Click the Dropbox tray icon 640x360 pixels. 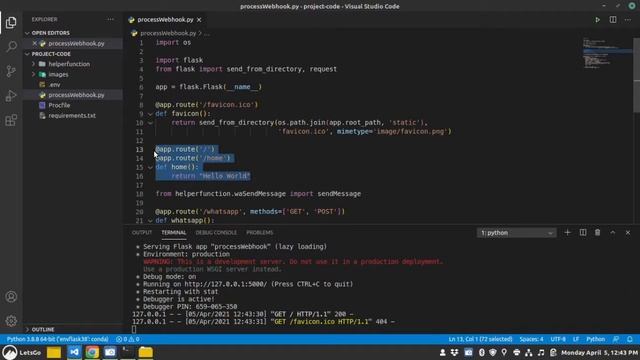click(454, 352)
